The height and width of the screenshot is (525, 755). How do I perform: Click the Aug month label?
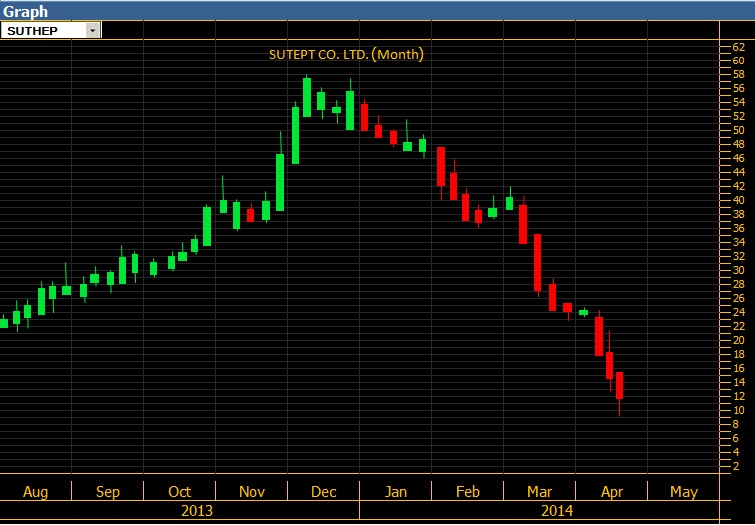tap(36, 492)
